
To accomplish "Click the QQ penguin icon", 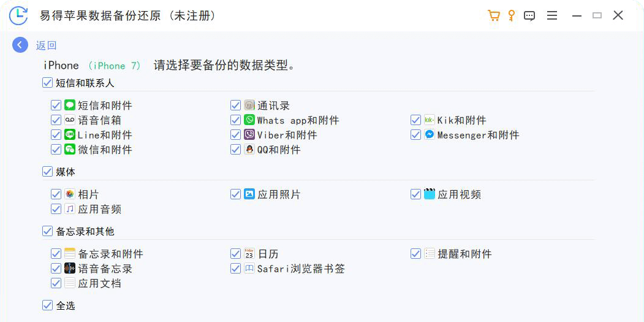I will pyautogui.click(x=249, y=149).
